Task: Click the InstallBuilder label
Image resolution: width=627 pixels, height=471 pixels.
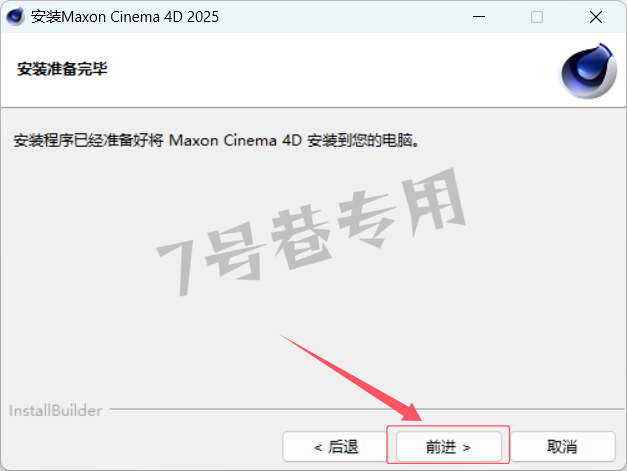Action: click(56, 411)
